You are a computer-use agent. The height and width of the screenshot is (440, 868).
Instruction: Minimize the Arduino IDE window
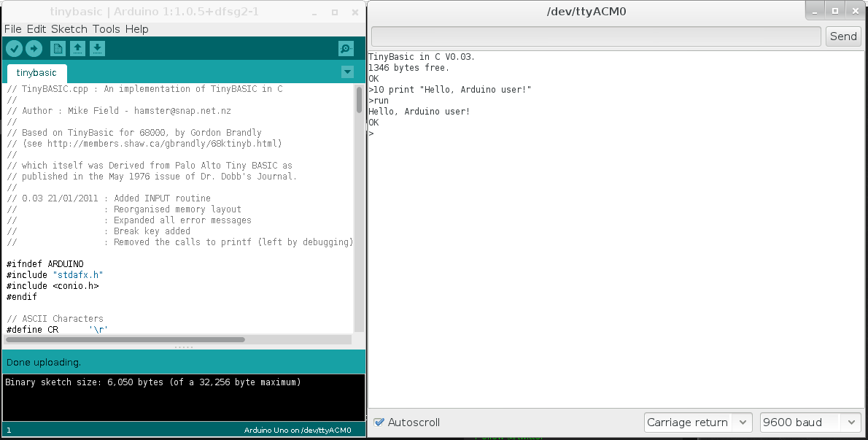314,12
